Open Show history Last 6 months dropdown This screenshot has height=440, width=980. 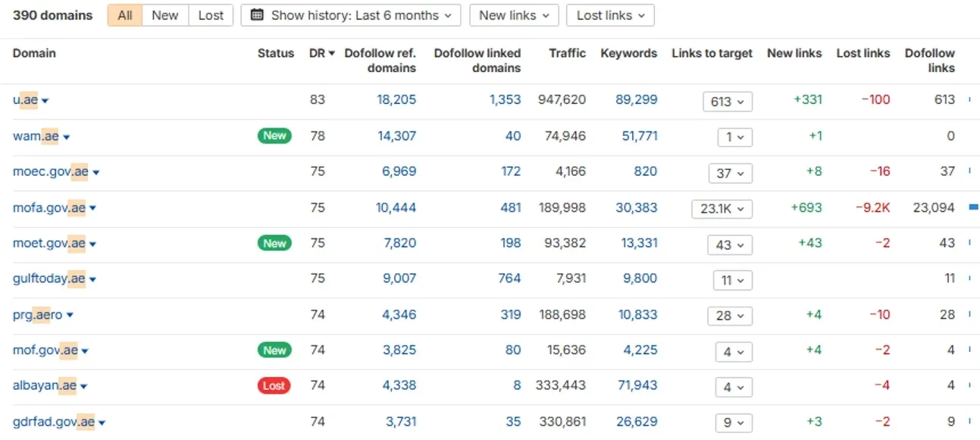[x=351, y=15]
